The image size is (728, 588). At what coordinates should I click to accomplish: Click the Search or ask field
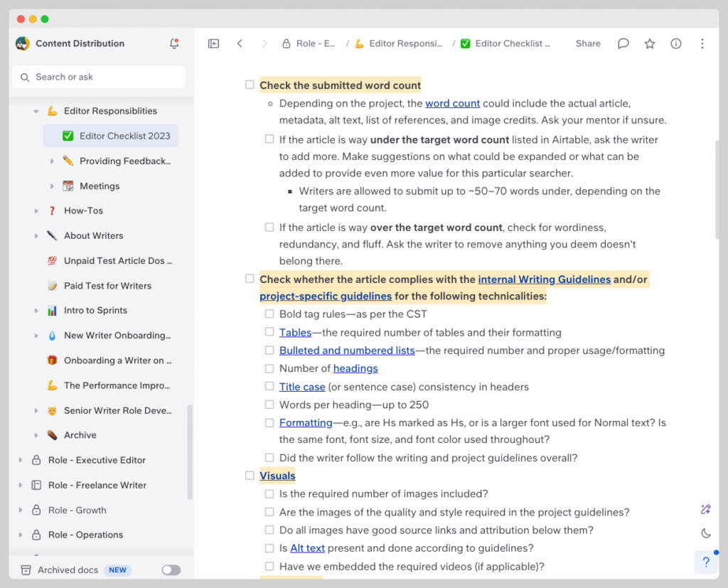point(99,77)
